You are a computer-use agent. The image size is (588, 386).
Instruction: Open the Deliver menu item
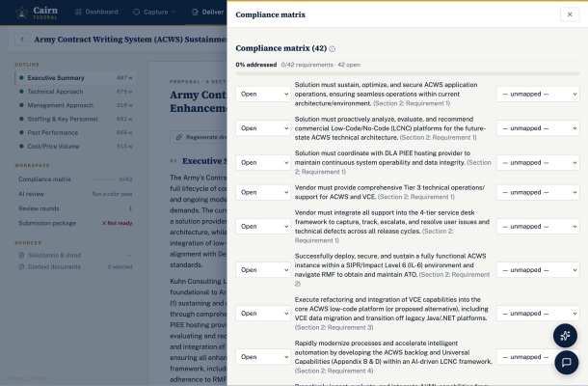click(208, 12)
